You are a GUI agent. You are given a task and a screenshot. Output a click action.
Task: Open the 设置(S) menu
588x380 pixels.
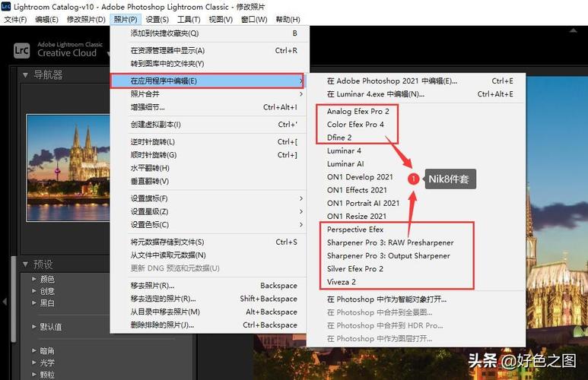click(157, 20)
